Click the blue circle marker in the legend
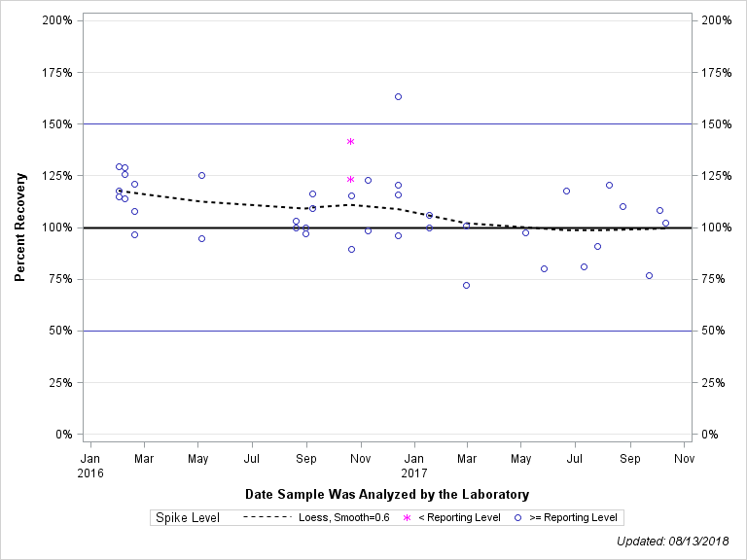 (517, 517)
